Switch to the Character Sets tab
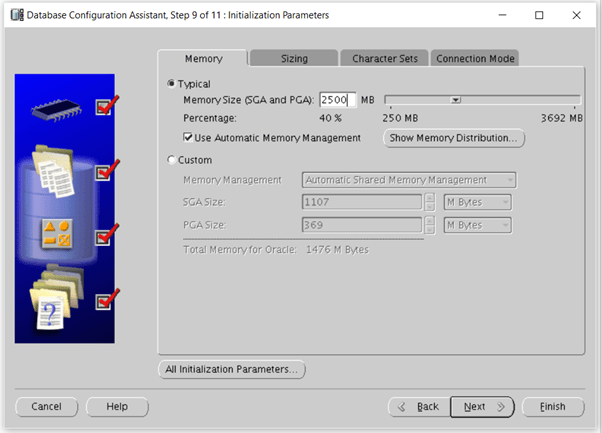The height and width of the screenshot is (433, 602). (x=385, y=59)
